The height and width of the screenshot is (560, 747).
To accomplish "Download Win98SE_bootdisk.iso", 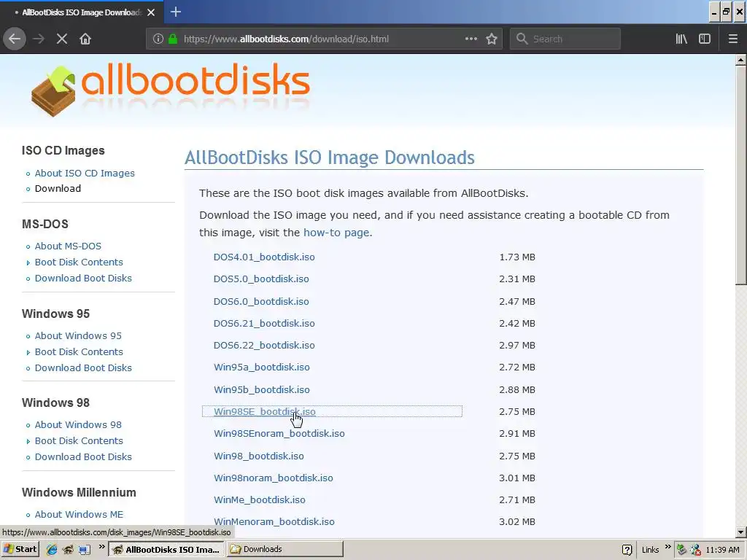I will pyautogui.click(x=264, y=411).
